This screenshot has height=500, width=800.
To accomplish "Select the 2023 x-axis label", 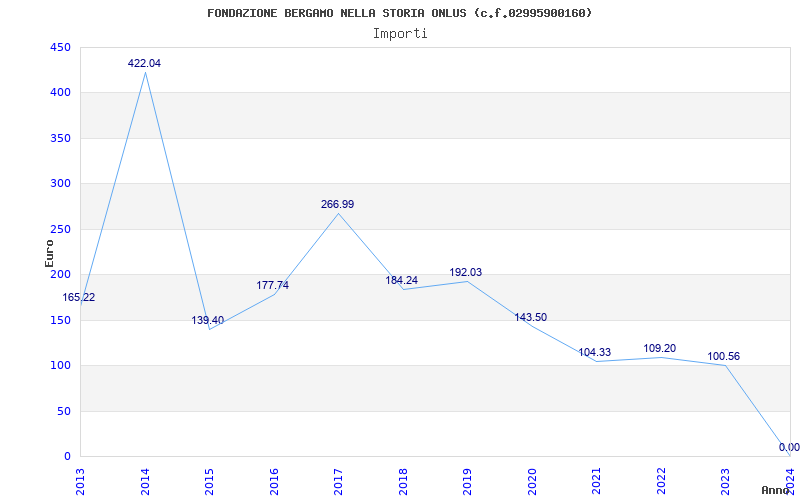I will pyautogui.click(x=726, y=481).
